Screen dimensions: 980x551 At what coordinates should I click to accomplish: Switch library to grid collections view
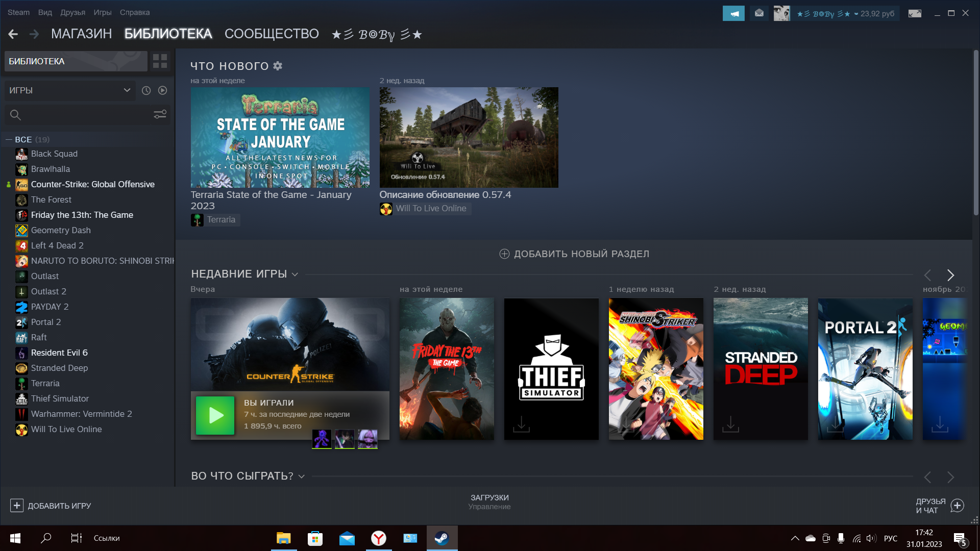160,61
